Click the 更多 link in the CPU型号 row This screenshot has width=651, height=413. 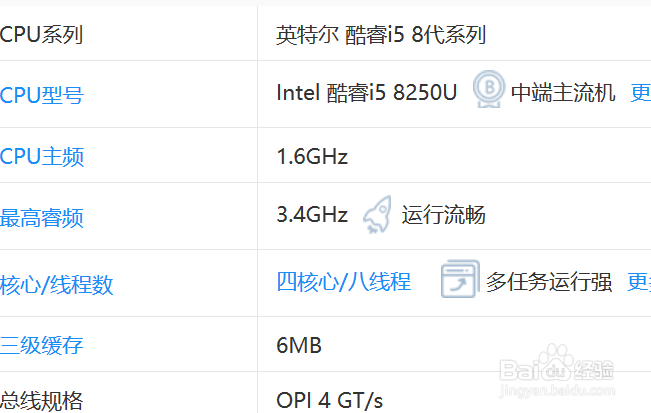click(x=640, y=94)
